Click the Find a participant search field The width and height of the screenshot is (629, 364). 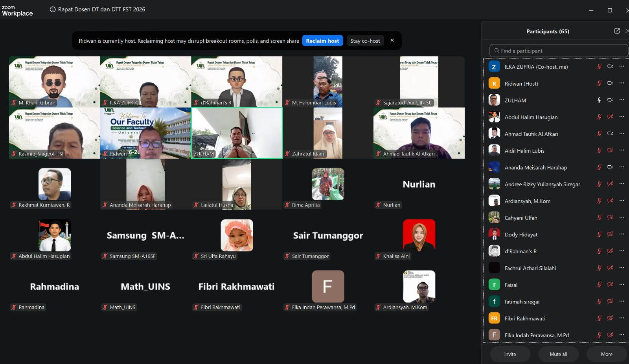[559, 51]
